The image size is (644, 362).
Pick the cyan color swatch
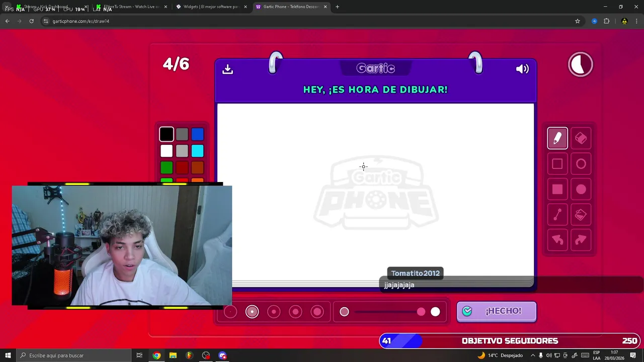coord(197,151)
